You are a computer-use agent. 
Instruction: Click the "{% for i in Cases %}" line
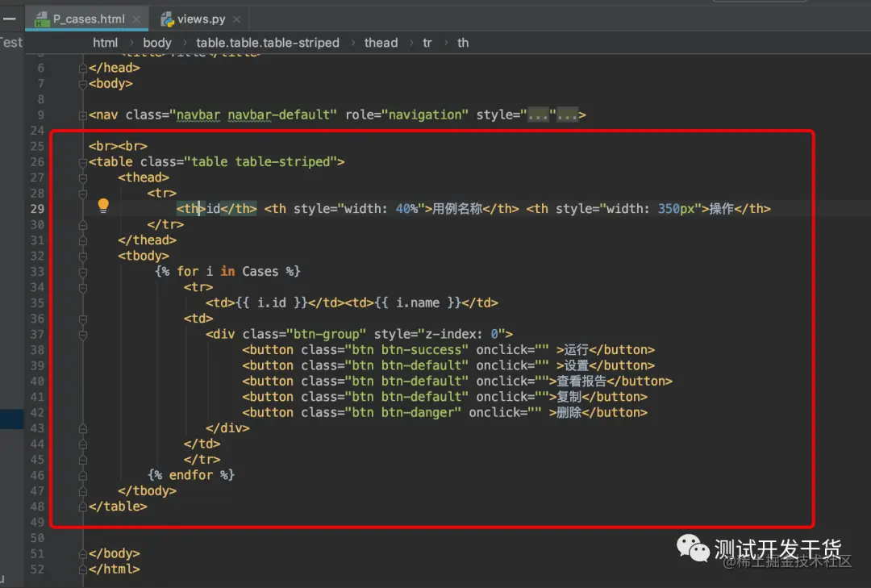click(x=227, y=271)
